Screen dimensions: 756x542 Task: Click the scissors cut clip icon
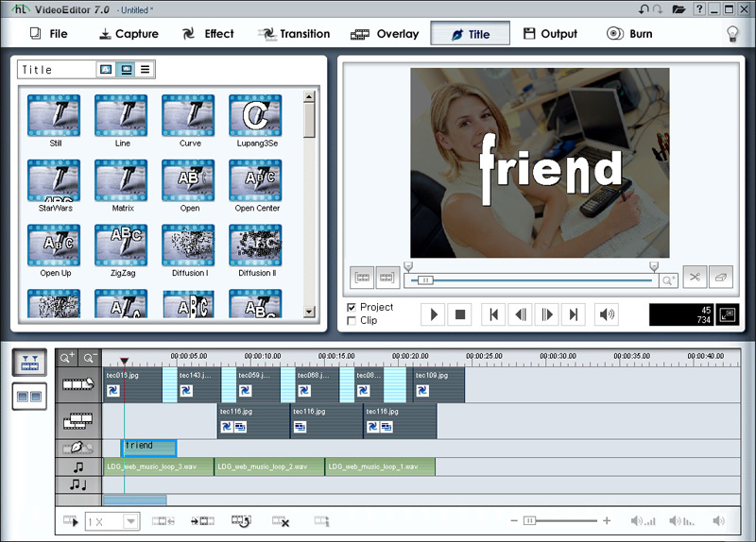(x=695, y=278)
